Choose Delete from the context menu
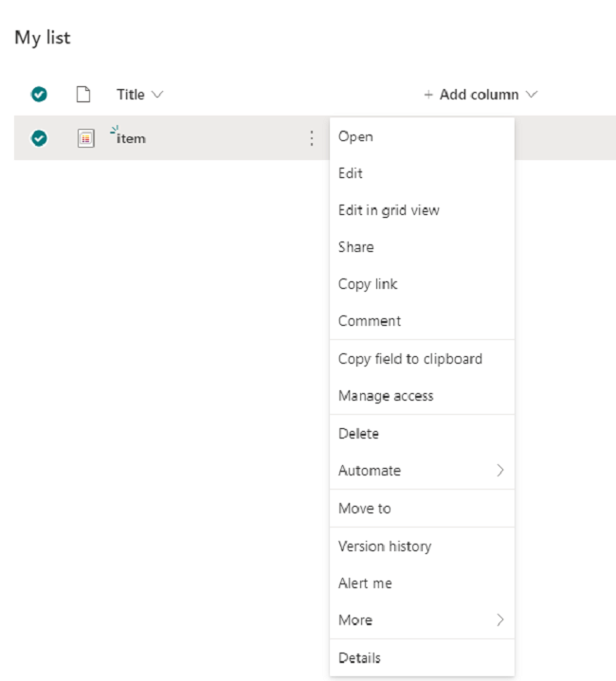The height and width of the screenshot is (681, 616). (423, 434)
